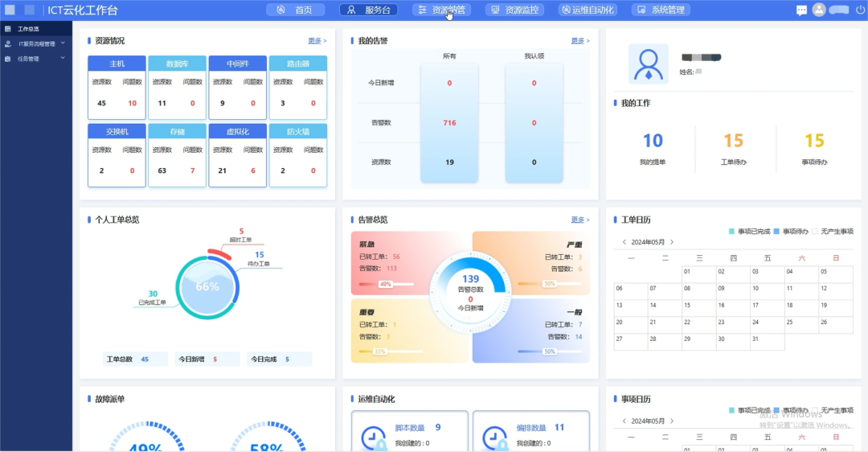Screen dimensions: 868x452
Task: Select the 系统管理 tab
Action: (x=661, y=10)
